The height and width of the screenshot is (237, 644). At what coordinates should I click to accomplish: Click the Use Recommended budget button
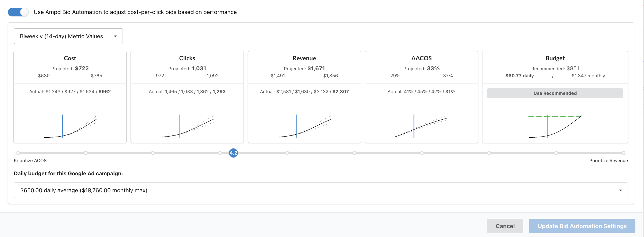pos(555,93)
